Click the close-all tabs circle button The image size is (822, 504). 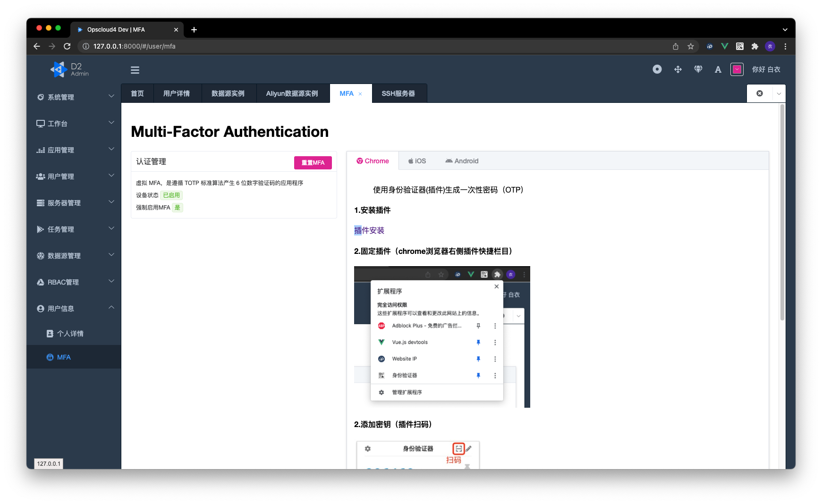coord(760,93)
